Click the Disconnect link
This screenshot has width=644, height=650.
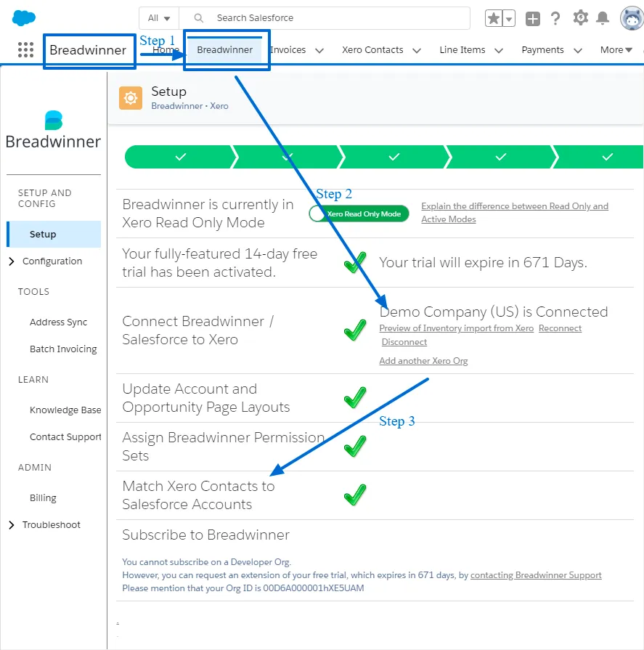pos(404,342)
